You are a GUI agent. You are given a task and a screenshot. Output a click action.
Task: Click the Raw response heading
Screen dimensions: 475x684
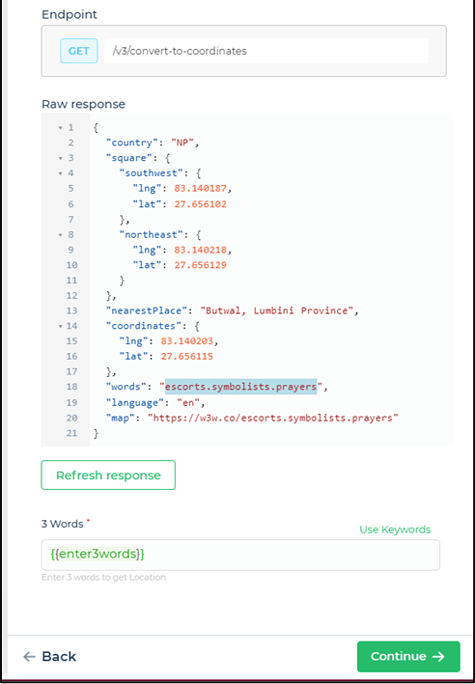(83, 104)
